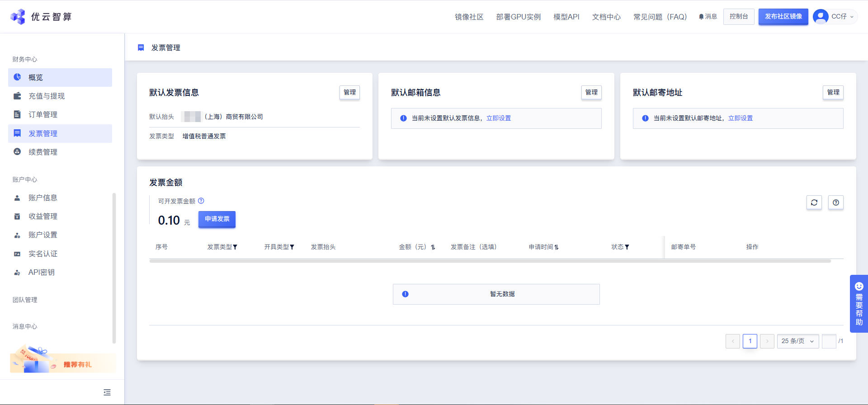Click the 发票类型 filter funnel icon
Screen dimensions: 868x405
pos(235,247)
